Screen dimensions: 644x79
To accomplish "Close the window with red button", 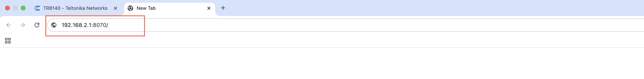I will [x=7, y=8].
